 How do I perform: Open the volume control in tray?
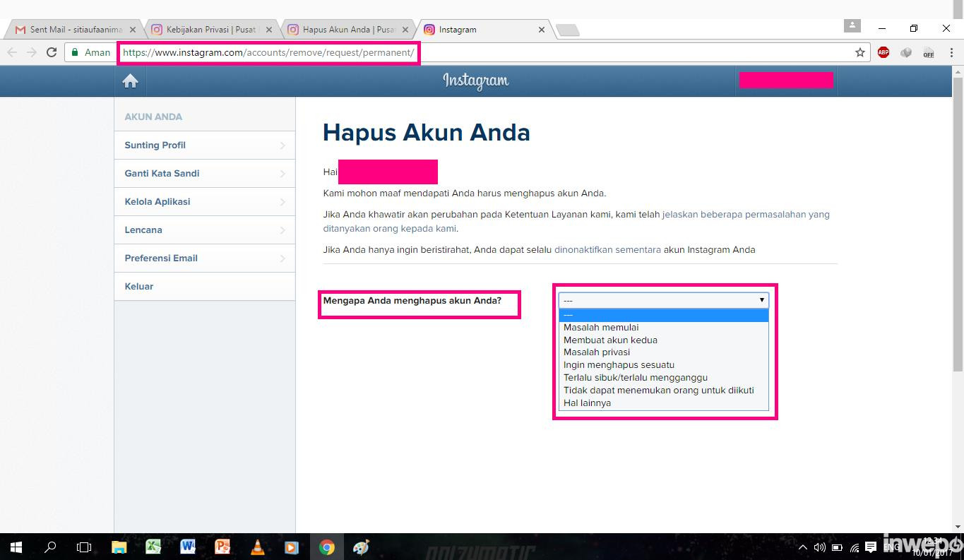click(820, 547)
